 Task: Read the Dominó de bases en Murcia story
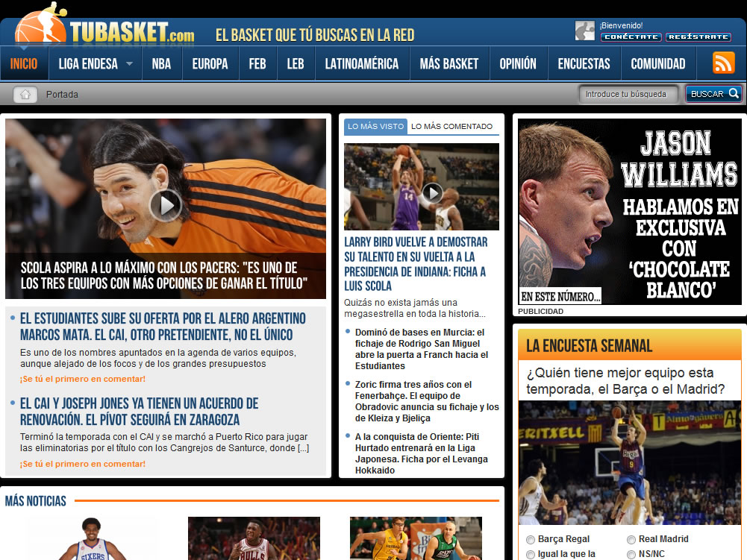[422, 349]
